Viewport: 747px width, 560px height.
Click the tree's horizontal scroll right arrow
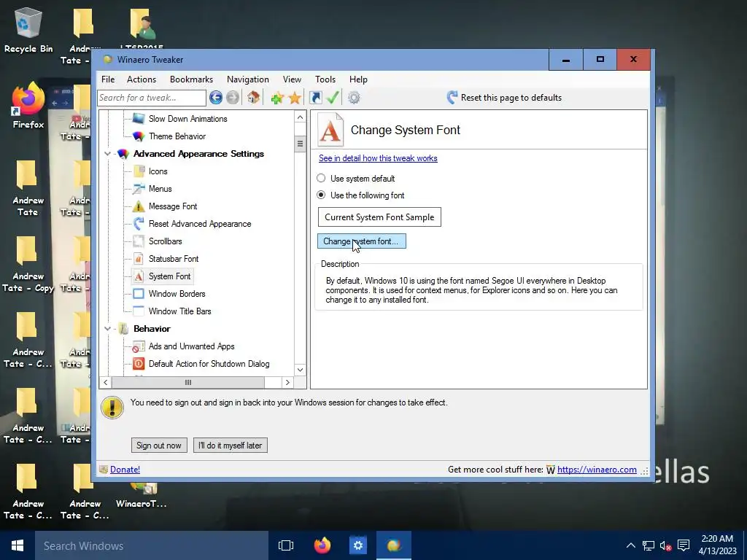pos(287,382)
